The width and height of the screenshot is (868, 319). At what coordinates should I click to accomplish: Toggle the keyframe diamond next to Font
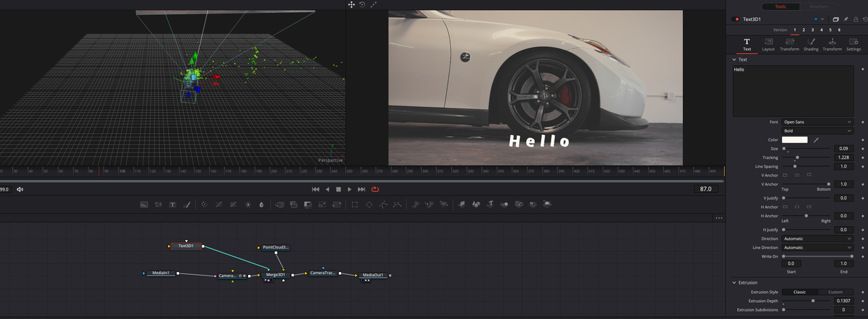(x=863, y=122)
